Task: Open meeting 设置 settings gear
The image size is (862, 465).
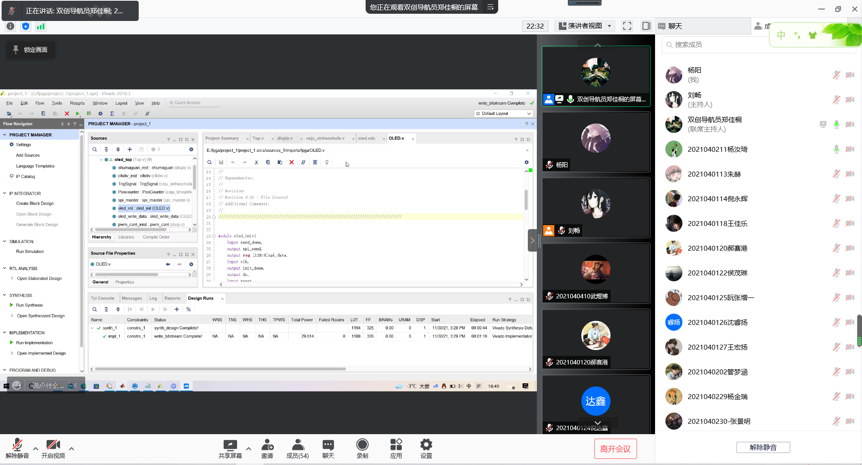Action: tap(426, 446)
